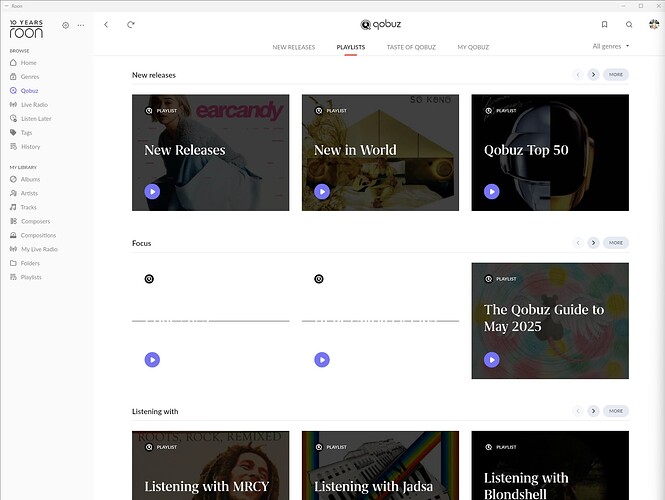Select Qobuz in the sidebar
This screenshot has height=500, width=665.
point(24,91)
